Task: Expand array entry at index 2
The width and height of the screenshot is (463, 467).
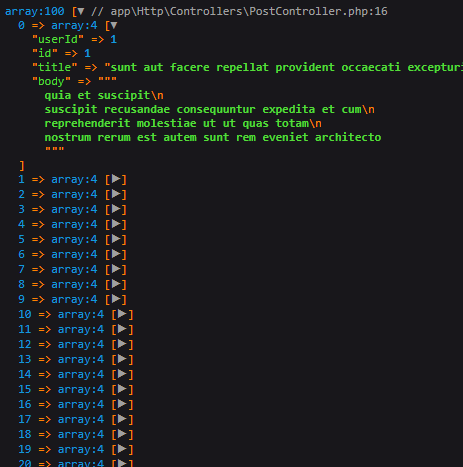Action: [x=116, y=194]
